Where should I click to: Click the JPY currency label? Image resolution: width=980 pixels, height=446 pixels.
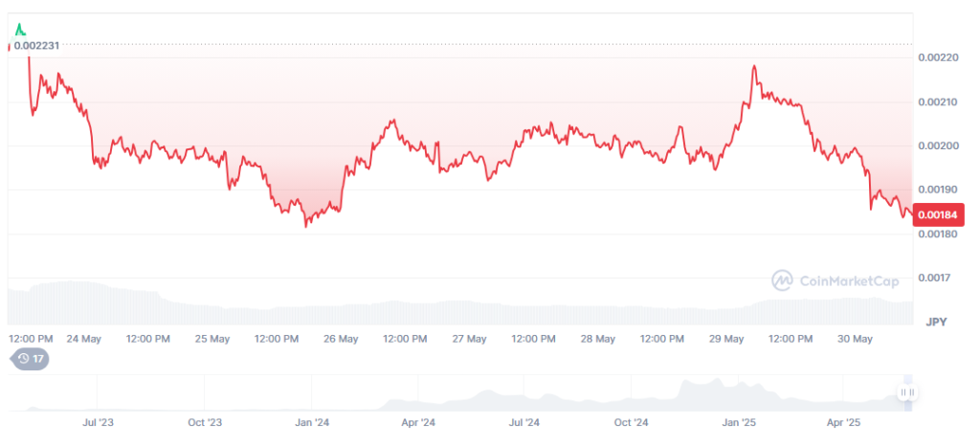pyautogui.click(x=935, y=322)
